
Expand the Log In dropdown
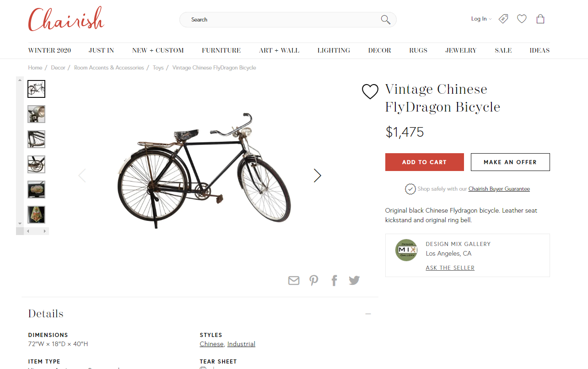pos(481,19)
